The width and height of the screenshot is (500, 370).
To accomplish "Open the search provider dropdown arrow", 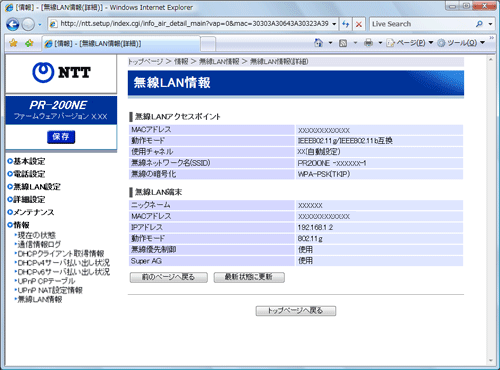I will pos(490,24).
